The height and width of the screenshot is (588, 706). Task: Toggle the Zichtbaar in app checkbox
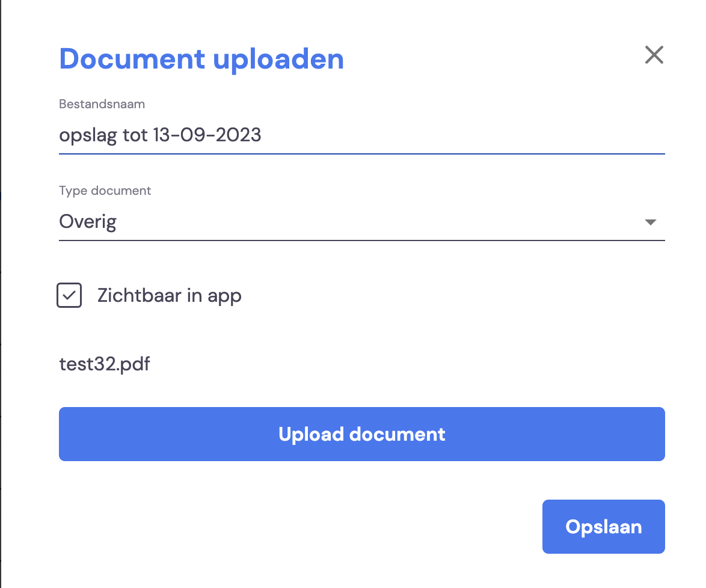click(x=69, y=295)
